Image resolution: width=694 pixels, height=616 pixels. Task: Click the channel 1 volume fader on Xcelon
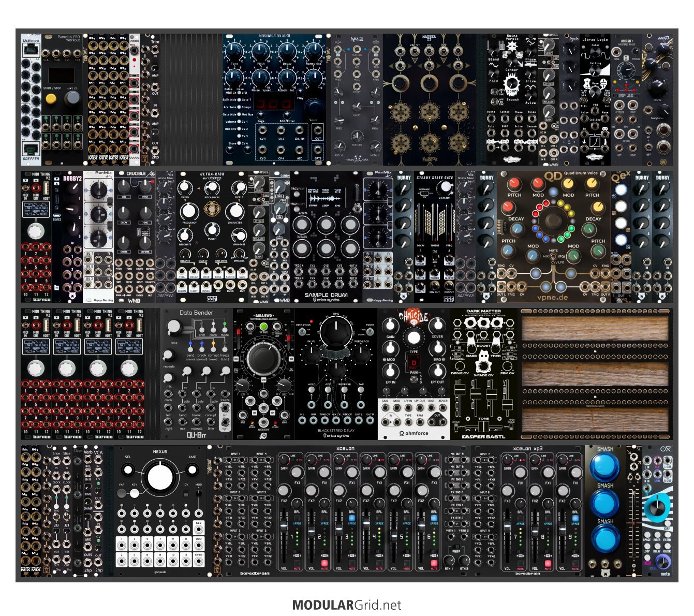284,527
